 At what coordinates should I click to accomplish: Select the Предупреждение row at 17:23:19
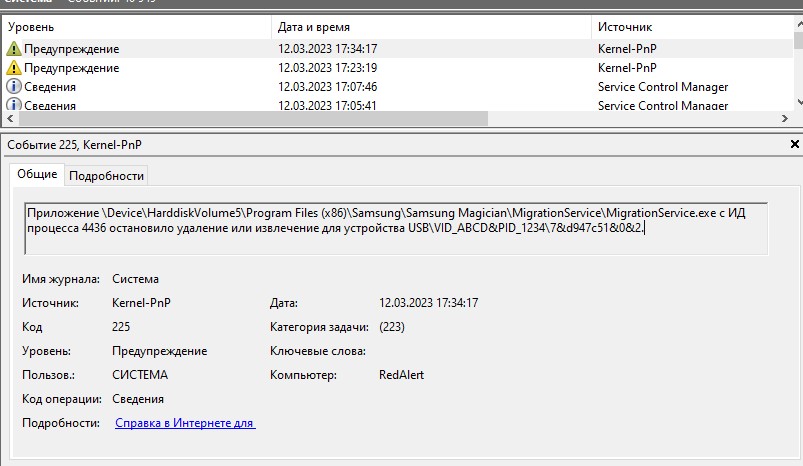click(397, 68)
